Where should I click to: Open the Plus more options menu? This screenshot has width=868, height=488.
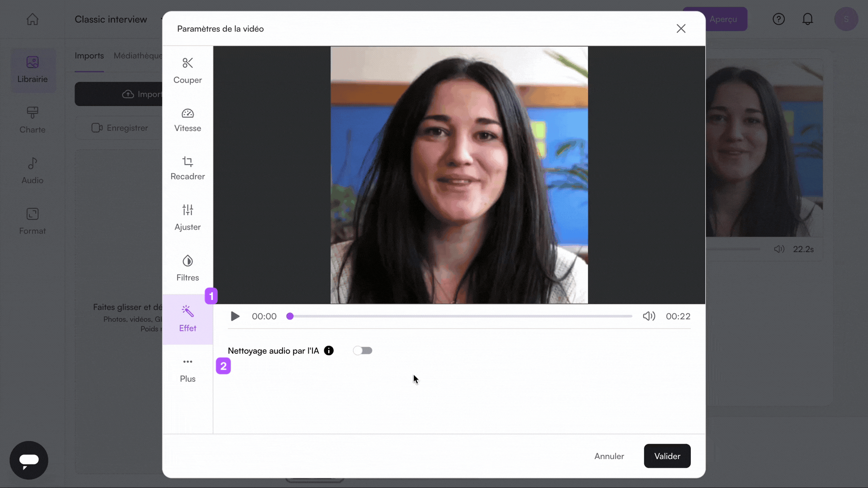tap(188, 370)
